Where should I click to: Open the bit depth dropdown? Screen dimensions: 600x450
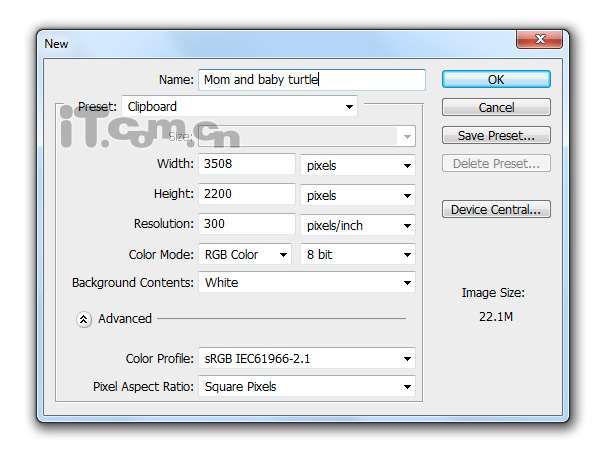point(358,255)
